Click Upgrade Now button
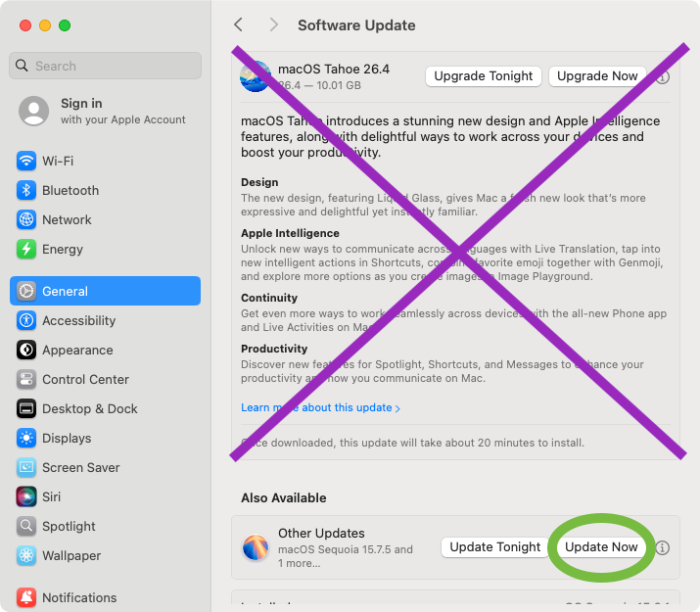The height and width of the screenshot is (612, 700). (597, 76)
